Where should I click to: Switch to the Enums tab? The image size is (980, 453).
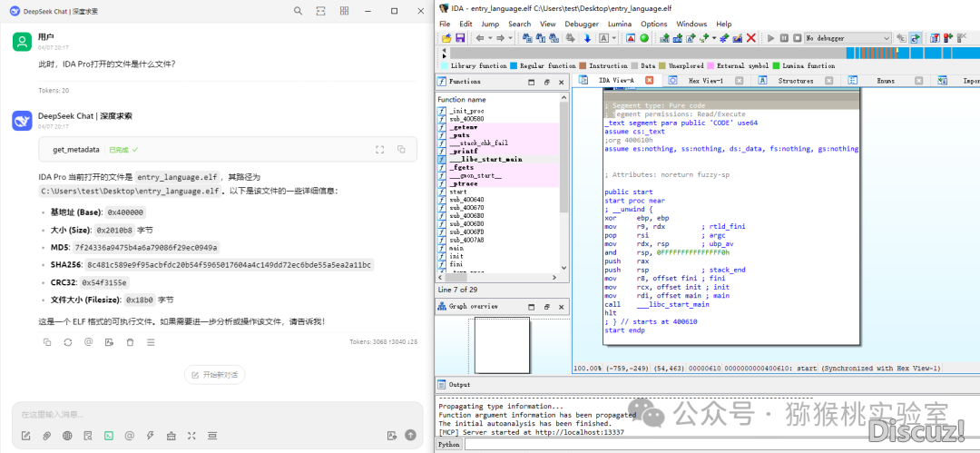[886, 81]
